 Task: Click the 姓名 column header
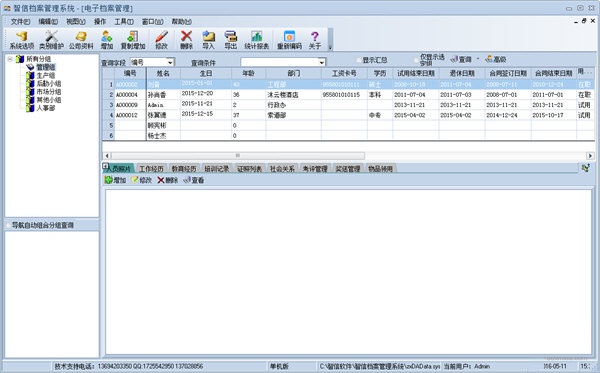[x=163, y=73]
